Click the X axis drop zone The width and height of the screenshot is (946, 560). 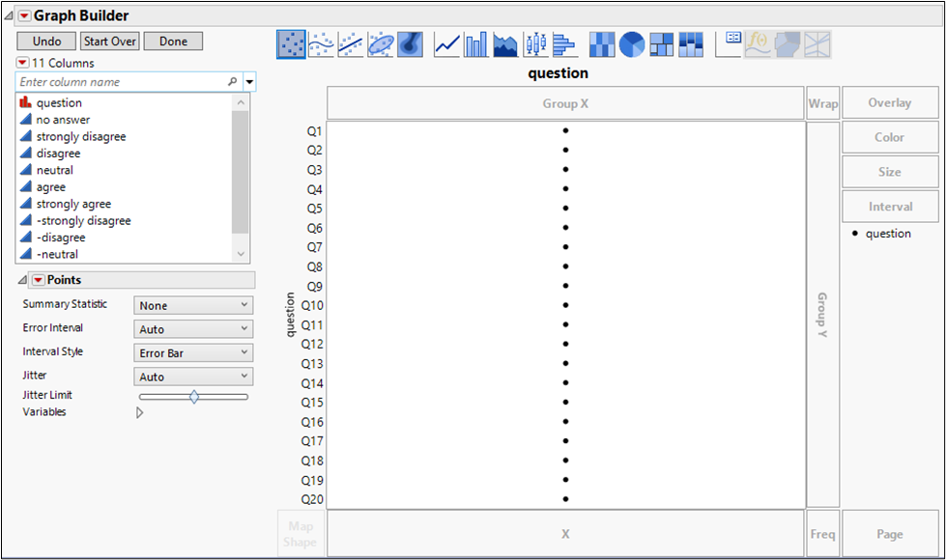pyautogui.click(x=565, y=534)
